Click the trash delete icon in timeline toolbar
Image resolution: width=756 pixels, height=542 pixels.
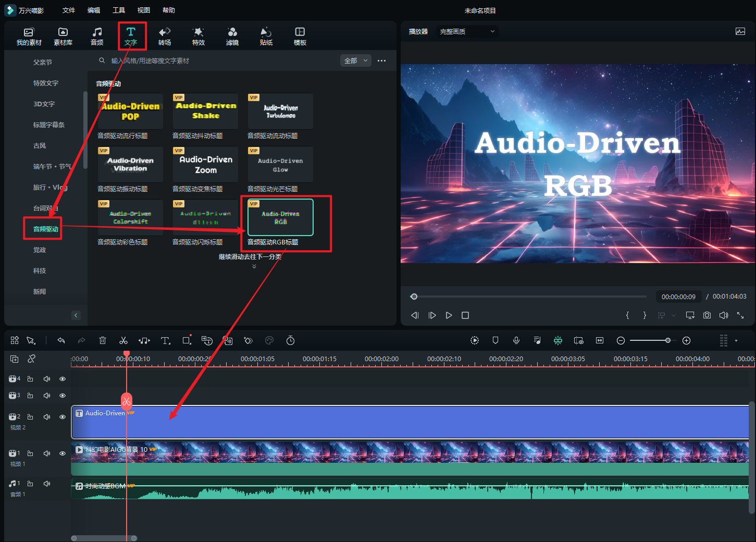[103, 341]
